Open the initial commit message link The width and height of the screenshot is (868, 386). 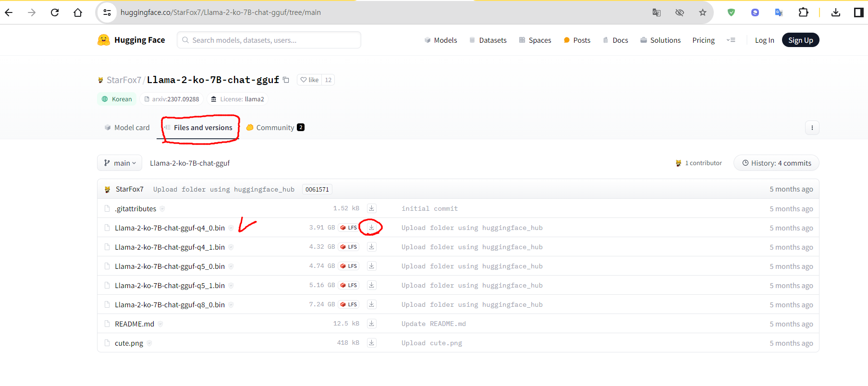(429, 208)
